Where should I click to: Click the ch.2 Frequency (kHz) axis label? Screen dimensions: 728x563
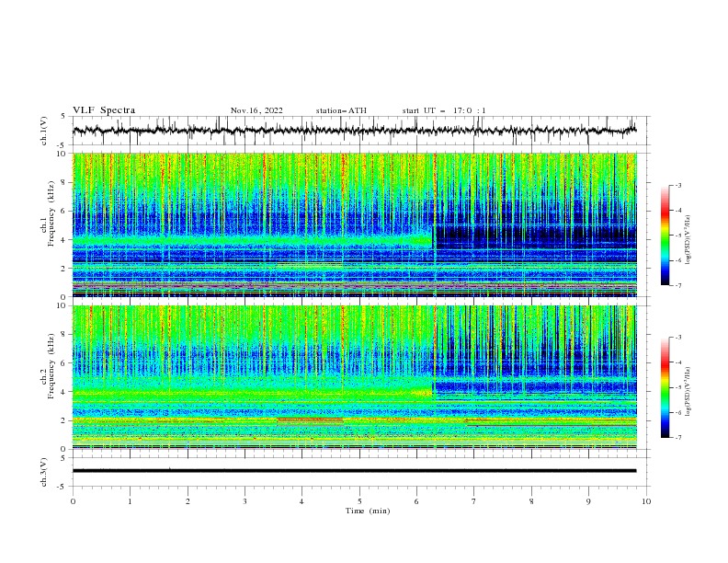click(x=49, y=366)
